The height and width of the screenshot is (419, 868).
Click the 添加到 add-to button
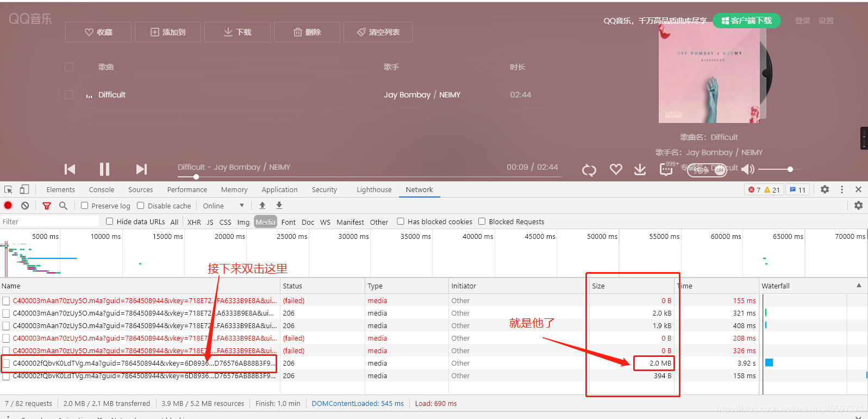(168, 32)
